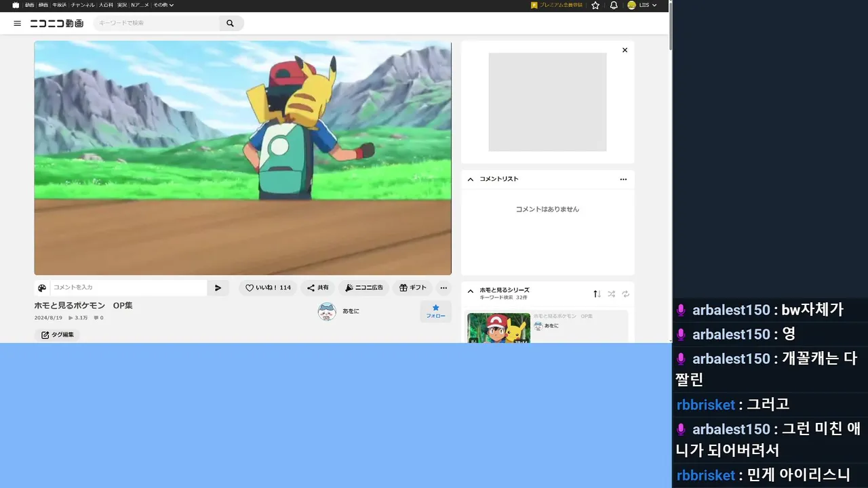
Task: Open comment color palette command icon
Action: coord(42,287)
